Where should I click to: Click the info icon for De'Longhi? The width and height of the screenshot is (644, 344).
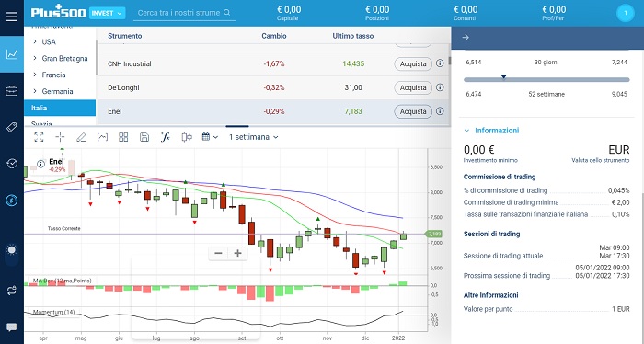click(x=440, y=87)
